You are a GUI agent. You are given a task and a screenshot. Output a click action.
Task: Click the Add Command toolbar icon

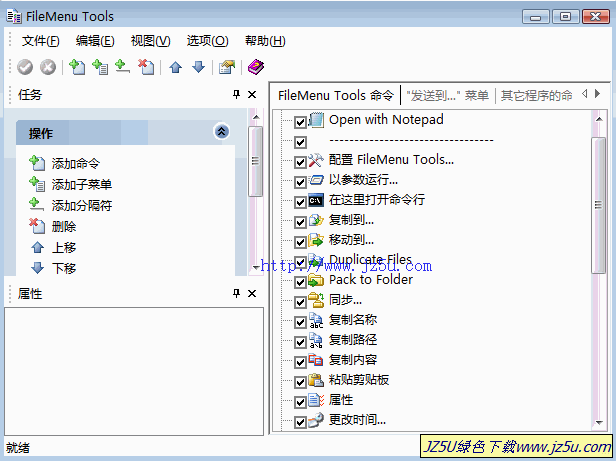point(77,67)
